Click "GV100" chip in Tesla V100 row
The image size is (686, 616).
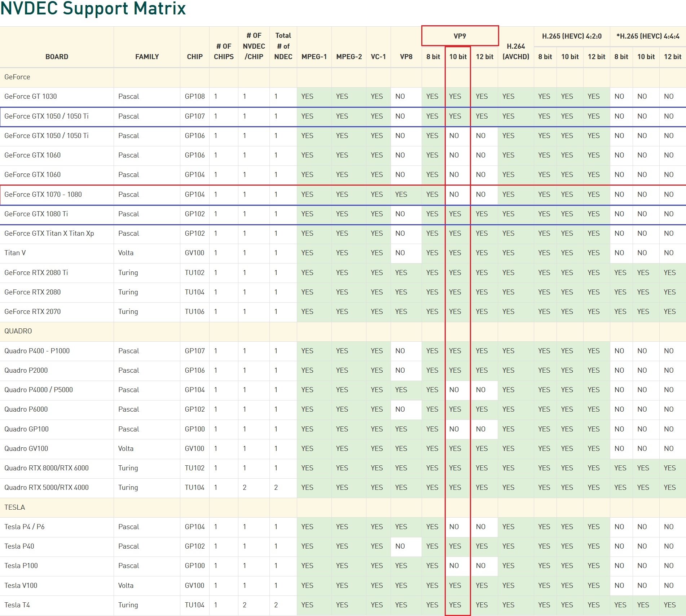point(195,585)
